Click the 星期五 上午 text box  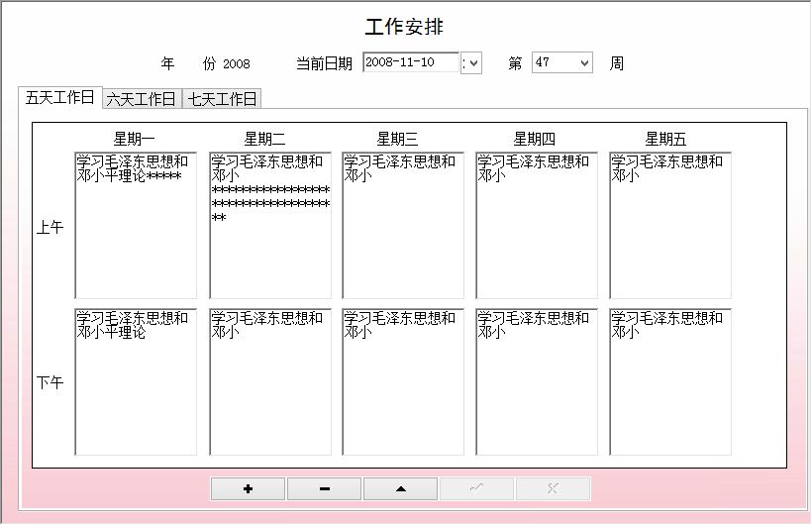[x=670, y=226]
